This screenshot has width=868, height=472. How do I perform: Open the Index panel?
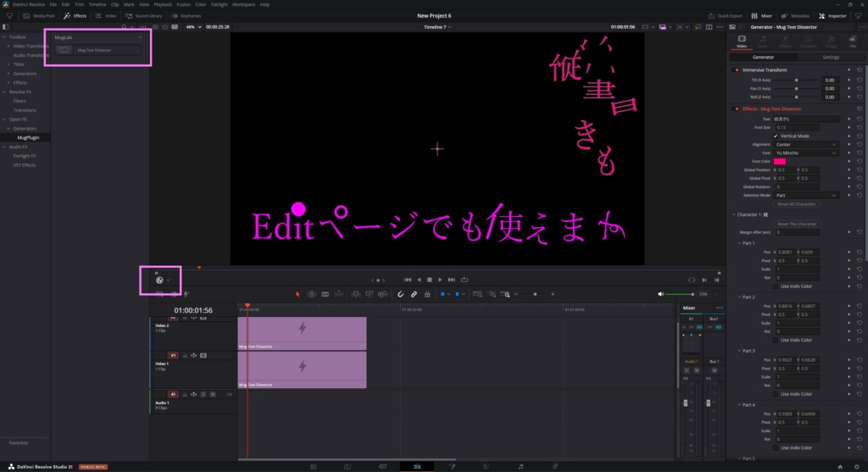click(x=106, y=16)
